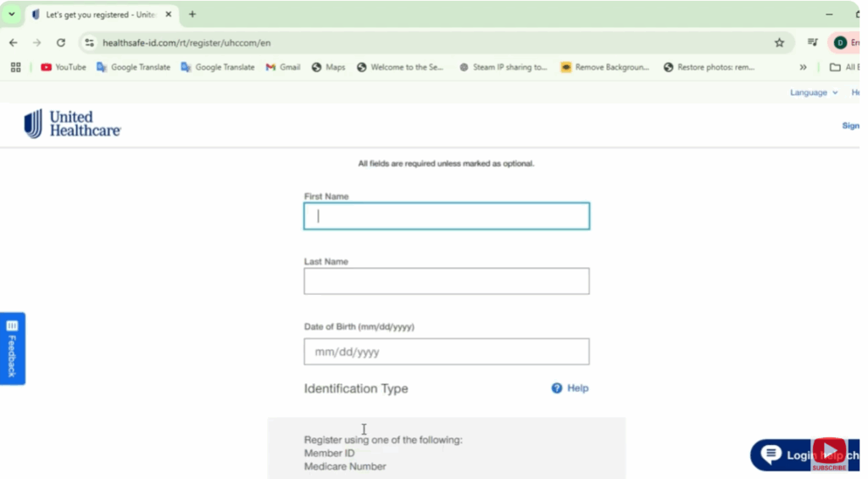The image size is (868, 479).
Task: Open site information icon in address bar
Action: [90, 42]
